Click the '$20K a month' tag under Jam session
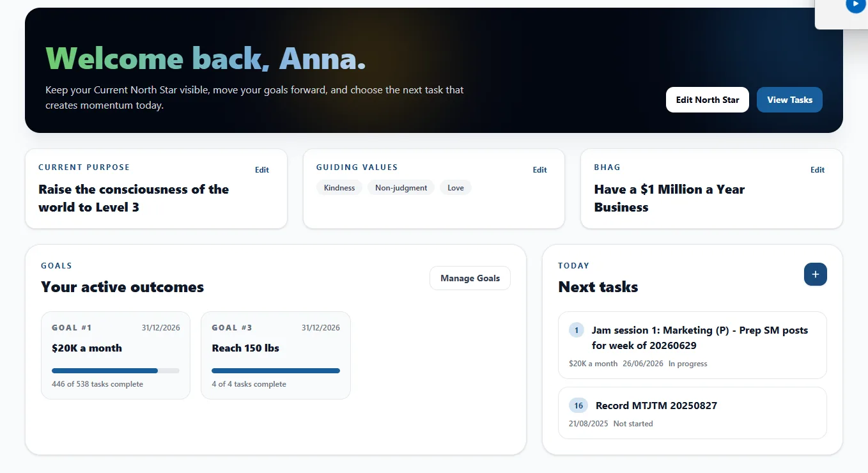Image resolution: width=868 pixels, height=473 pixels. 593,364
